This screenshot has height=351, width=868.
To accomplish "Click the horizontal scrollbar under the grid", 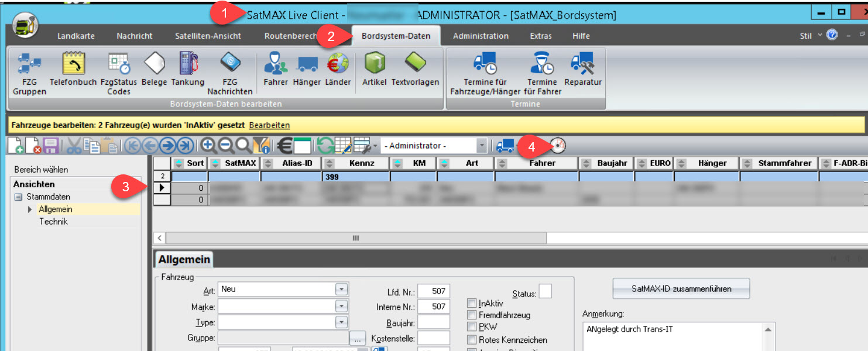I will 355,238.
